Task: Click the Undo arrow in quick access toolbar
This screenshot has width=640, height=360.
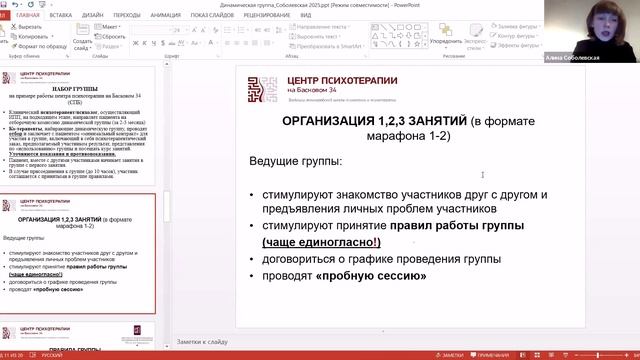Action: click(16, 4)
